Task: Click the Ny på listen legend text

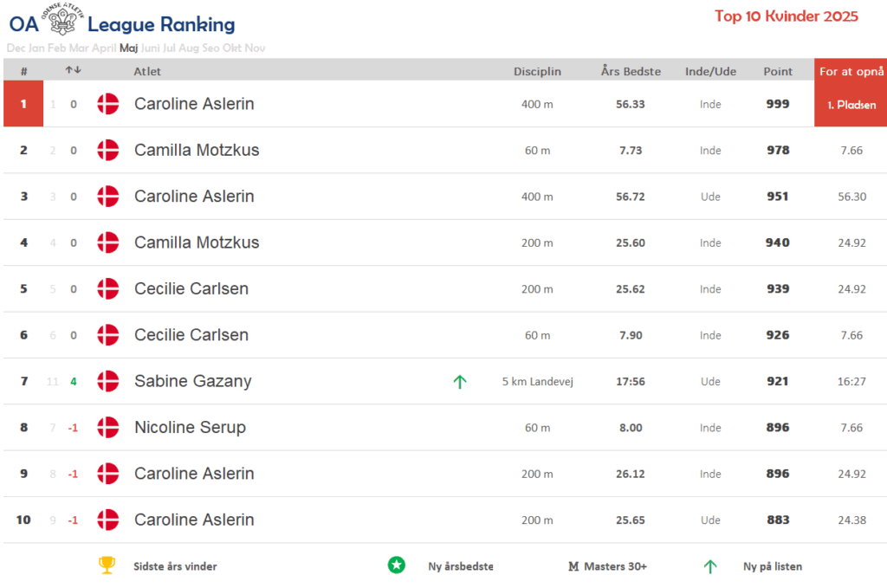Action: [772, 566]
